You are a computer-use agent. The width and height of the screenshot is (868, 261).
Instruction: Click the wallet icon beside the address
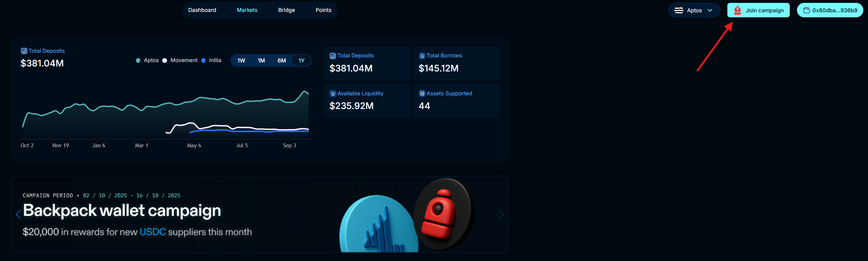(x=806, y=10)
